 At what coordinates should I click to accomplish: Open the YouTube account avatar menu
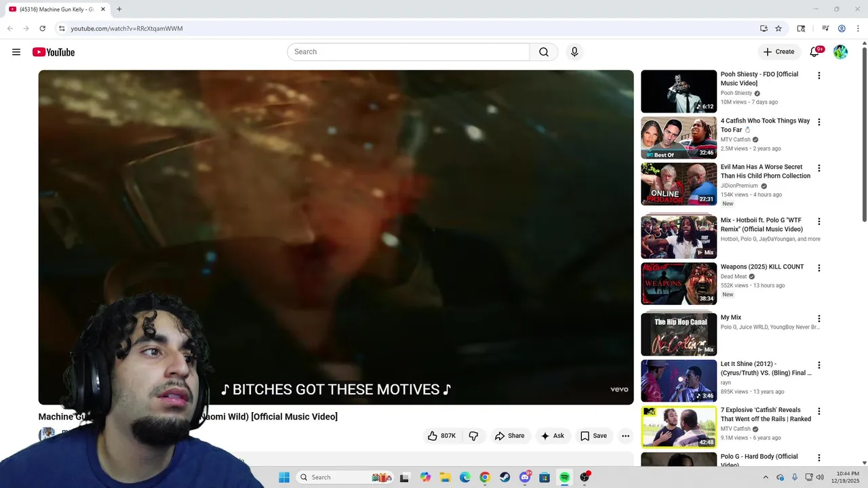click(840, 52)
